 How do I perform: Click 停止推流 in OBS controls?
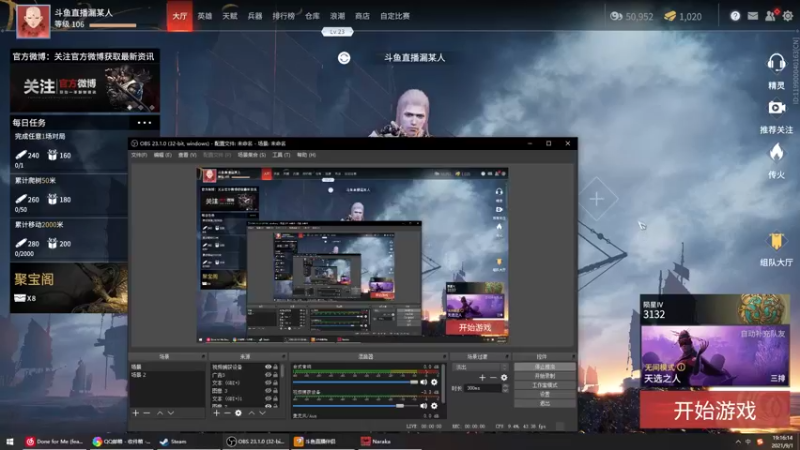545,367
